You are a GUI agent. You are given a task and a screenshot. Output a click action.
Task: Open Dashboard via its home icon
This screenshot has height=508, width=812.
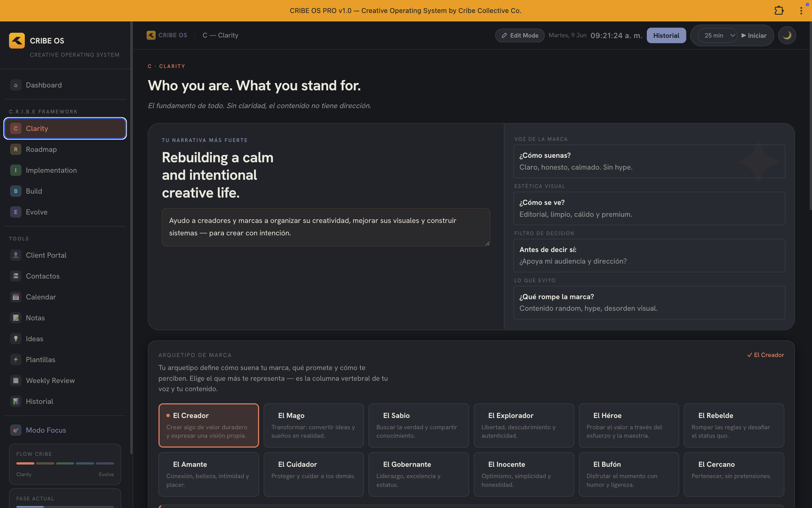16,85
